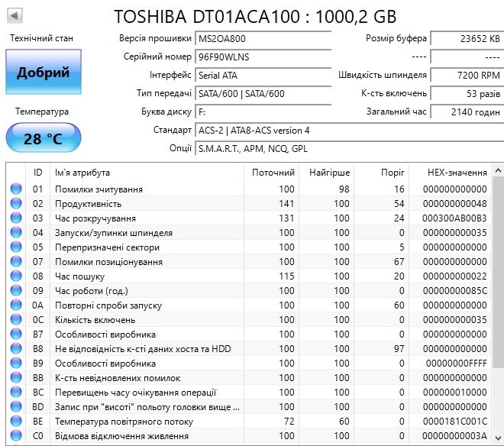Click status orb for attribute 04
Viewport: 504px width, 446px height.
pyautogui.click(x=16, y=232)
